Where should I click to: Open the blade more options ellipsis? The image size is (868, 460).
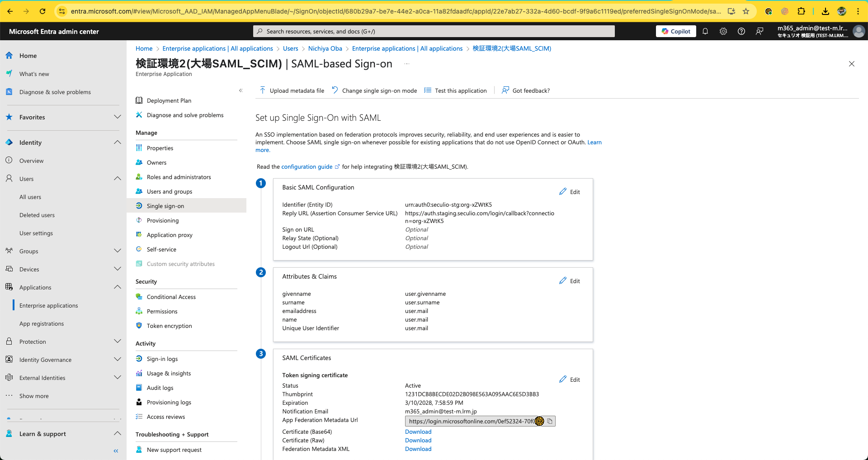pyautogui.click(x=407, y=64)
